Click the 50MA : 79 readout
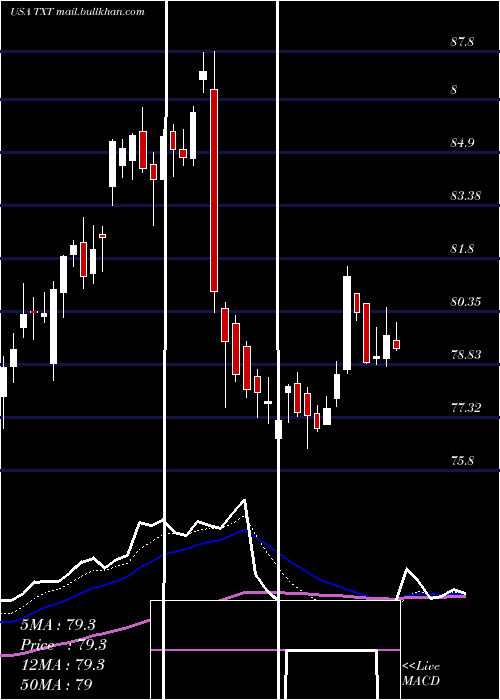The image size is (500, 700). point(57,684)
